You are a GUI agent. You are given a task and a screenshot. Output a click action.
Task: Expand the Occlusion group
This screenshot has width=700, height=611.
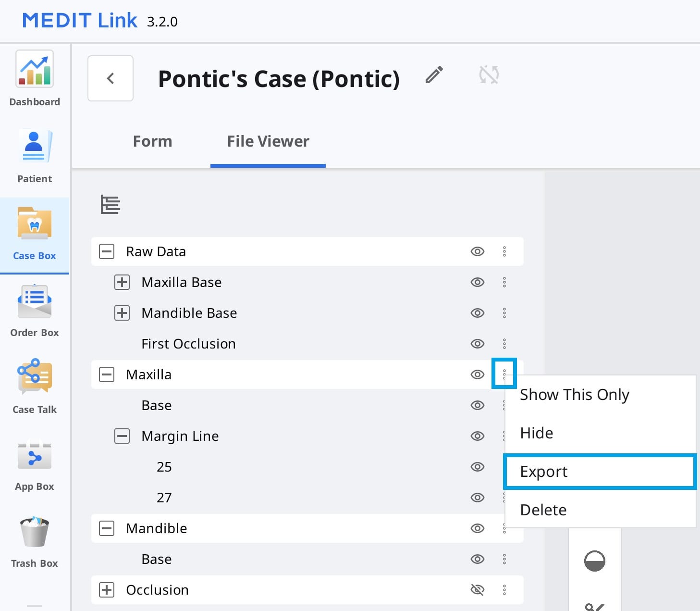(x=107, y=590)
